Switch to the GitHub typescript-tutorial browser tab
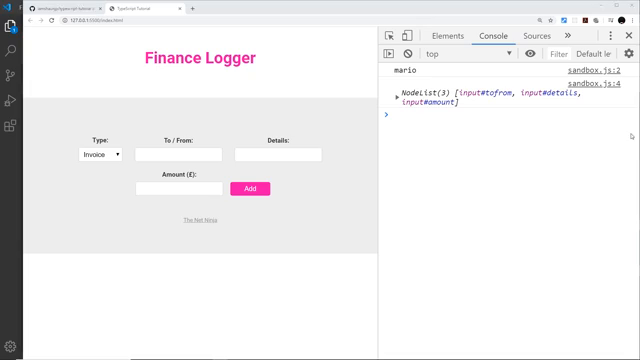This screenshot has height=360, width=640. tap(64, 8)
